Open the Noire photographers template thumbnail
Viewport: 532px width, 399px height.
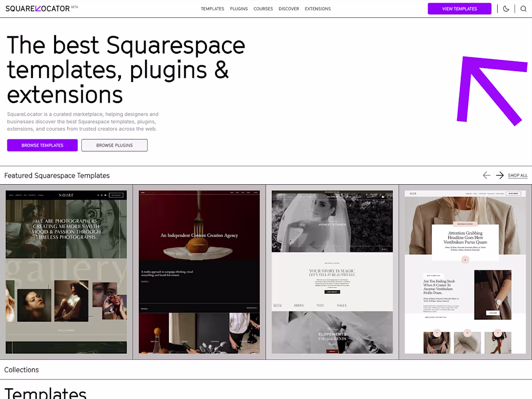click(66, 272)
